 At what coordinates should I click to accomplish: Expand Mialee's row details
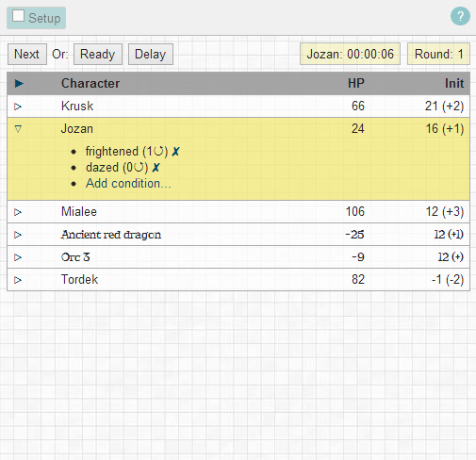[x=18, y=212]
